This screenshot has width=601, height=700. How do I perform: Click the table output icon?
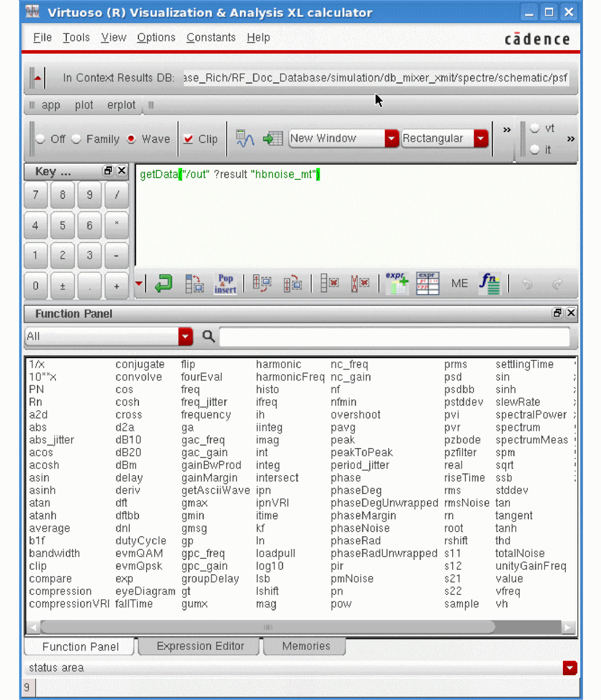coord(272,139)
